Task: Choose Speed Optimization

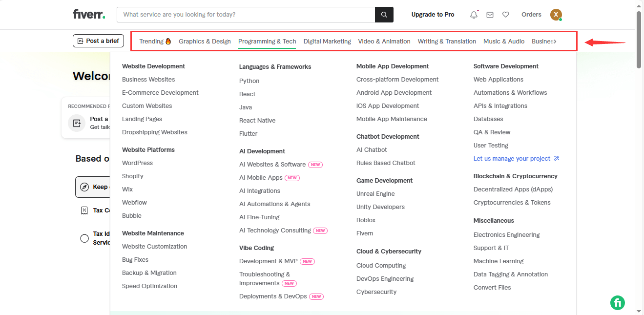Action: (x=149, y=286)
